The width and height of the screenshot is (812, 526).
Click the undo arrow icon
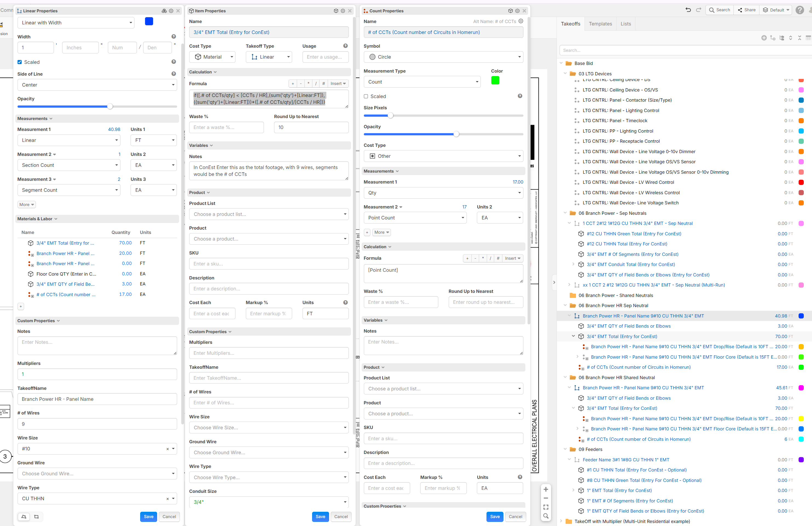tap(688, 10)
